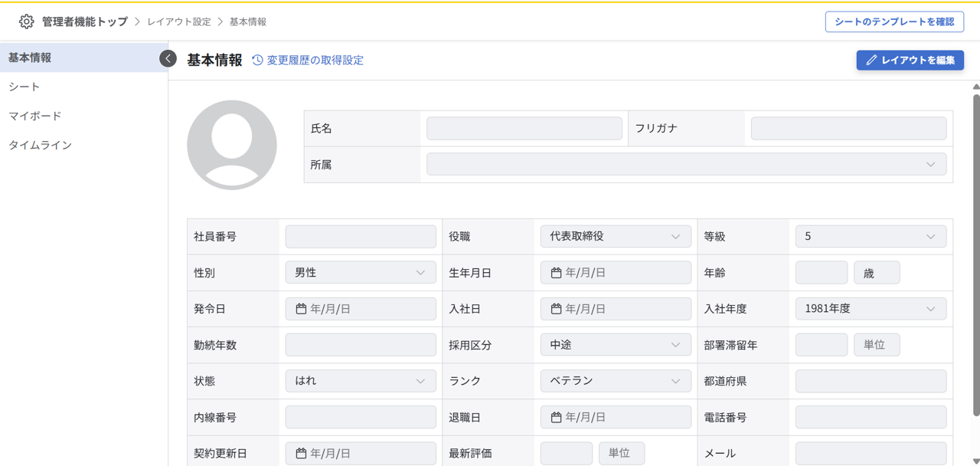The width and height of the screenshot is (980, 466).
Task: Click the 部署滞留年 number input
Action: tap(822, 345)
